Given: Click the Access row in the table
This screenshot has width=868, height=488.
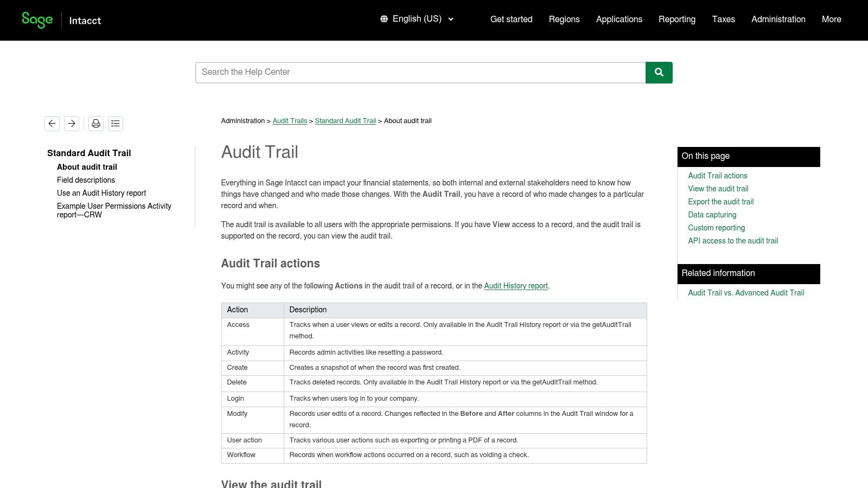Looking at the screenshot, I should click(434, 331).
